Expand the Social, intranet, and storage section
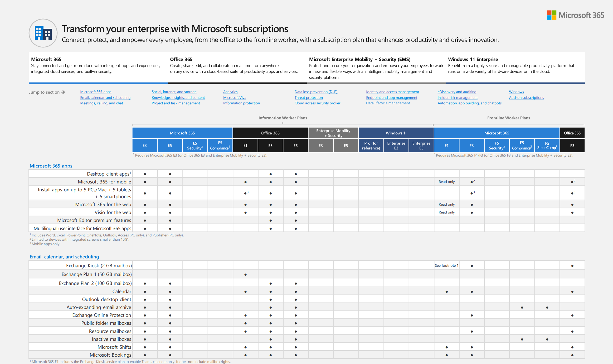The height and width of the screenshot is (364, 613). 174,91
